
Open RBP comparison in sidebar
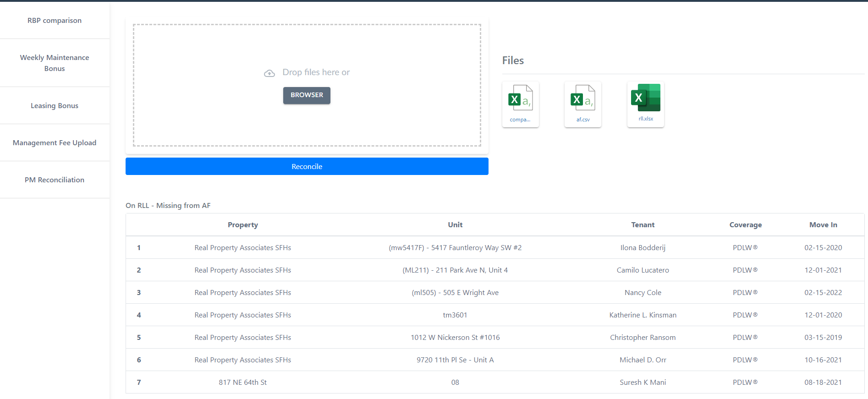[x=55, y=21]
